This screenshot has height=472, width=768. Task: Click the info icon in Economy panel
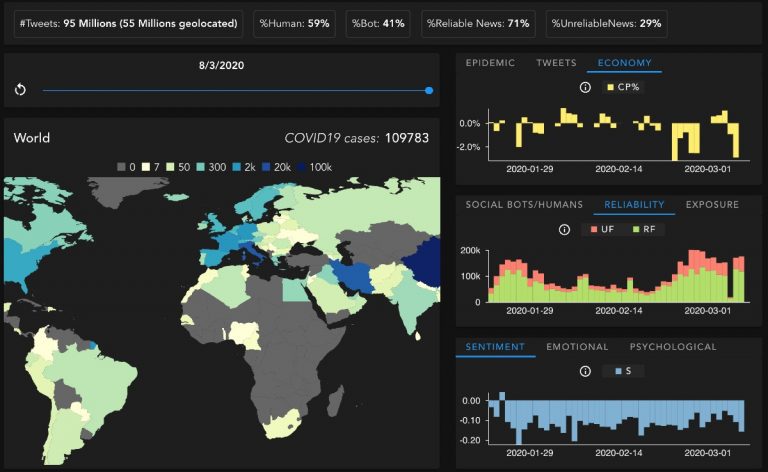point(585,88)
